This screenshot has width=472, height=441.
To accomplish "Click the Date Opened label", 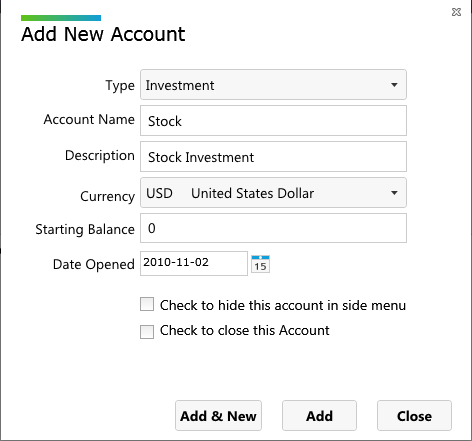I will (94, 265).
